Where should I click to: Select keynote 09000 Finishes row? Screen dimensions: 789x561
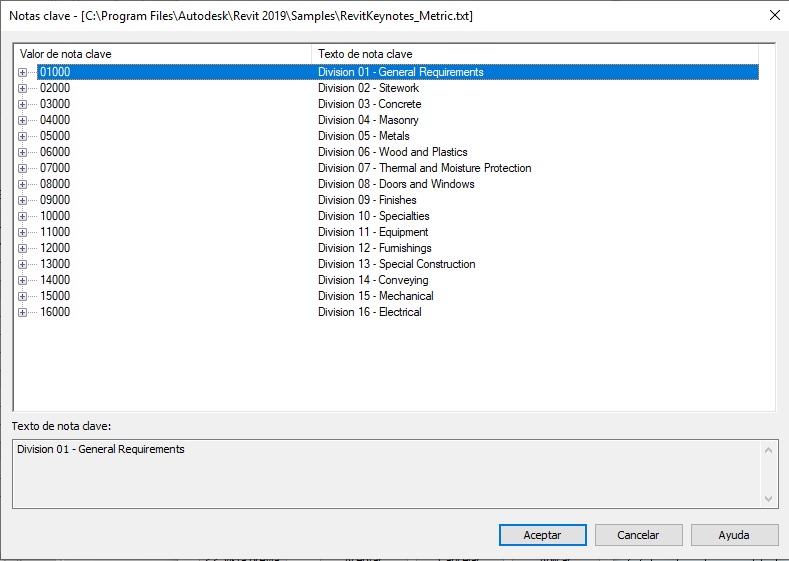[x=55, y=200]
